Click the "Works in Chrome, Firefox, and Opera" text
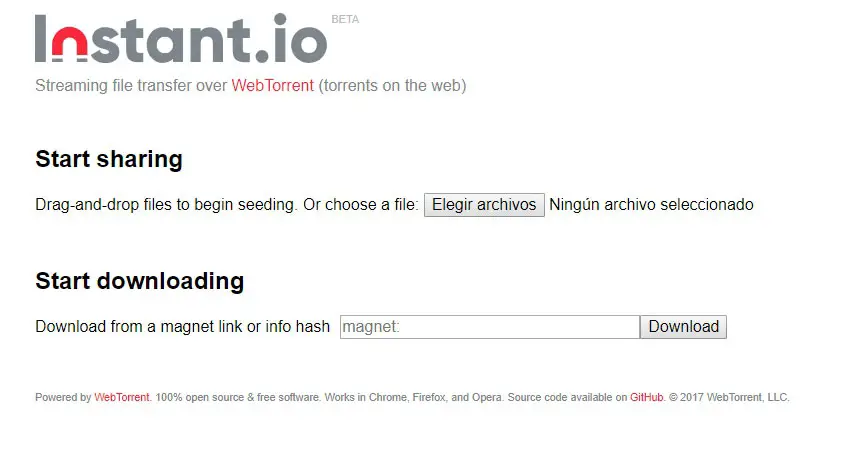Viewport: 844px width, 453px height. (414, 397)
